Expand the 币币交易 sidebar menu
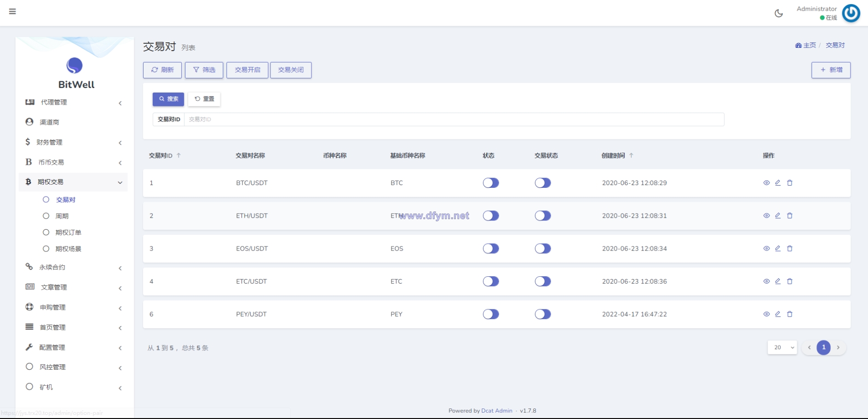 point(74,162)
